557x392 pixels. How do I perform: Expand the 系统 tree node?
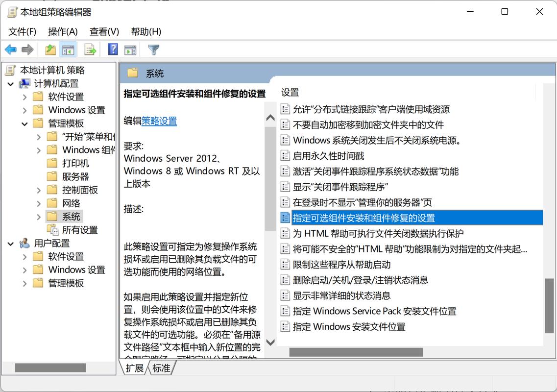39,217
